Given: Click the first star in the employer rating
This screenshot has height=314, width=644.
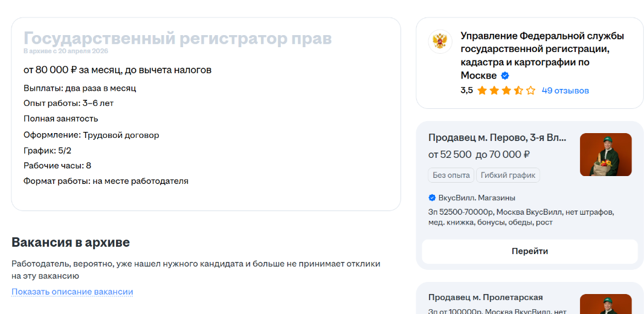Looking at the screenshot, I should (482, 91).
